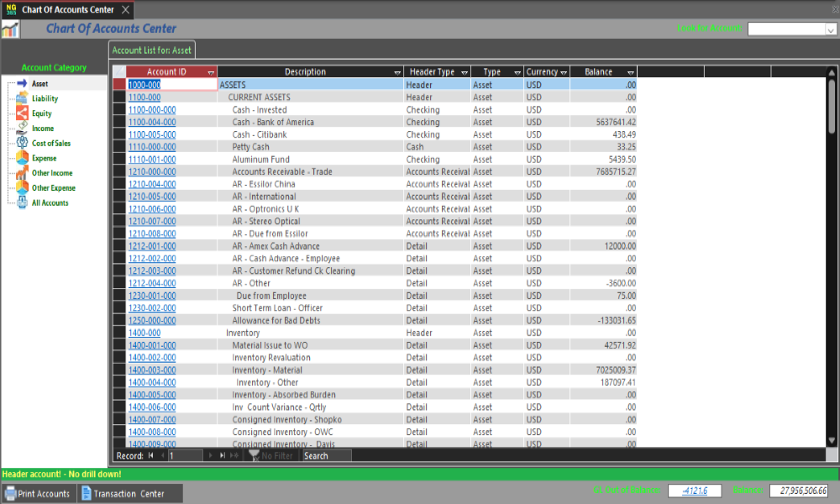840x504 pixels.
Task: Expand the Description column filter arrow
Action: pyautogui.click(x=397, y=73)
